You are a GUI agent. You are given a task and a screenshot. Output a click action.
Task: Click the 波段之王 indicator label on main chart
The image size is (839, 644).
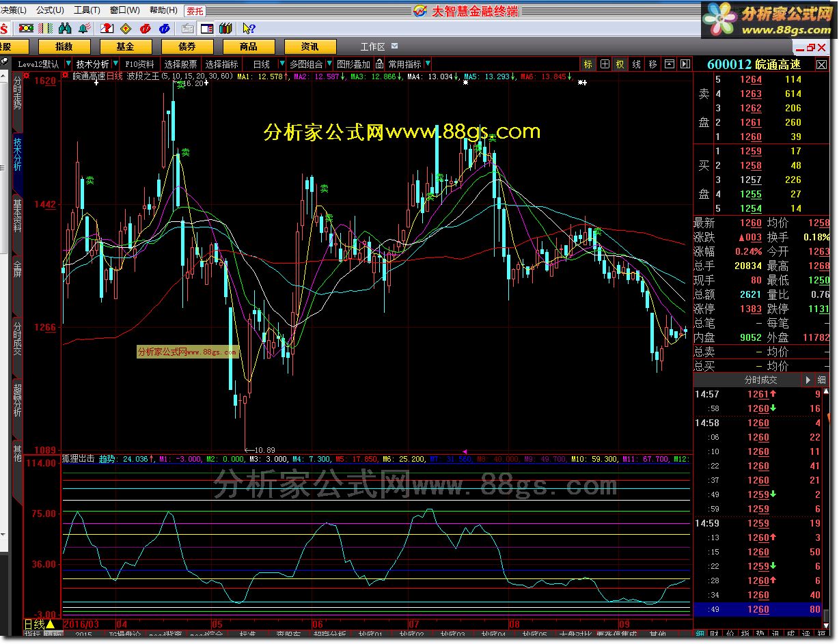(x=143, y=76)
